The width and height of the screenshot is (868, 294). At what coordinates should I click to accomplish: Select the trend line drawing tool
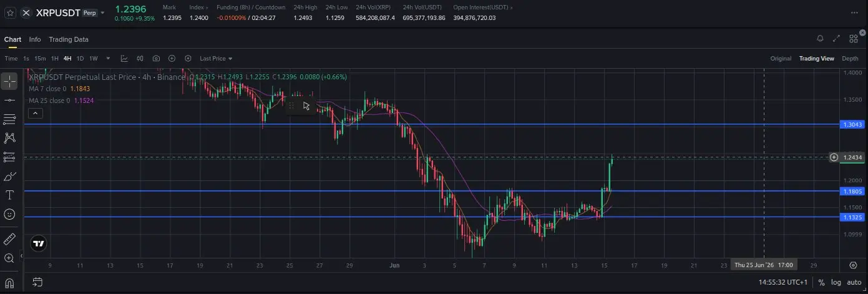click(x=9, y=100)
